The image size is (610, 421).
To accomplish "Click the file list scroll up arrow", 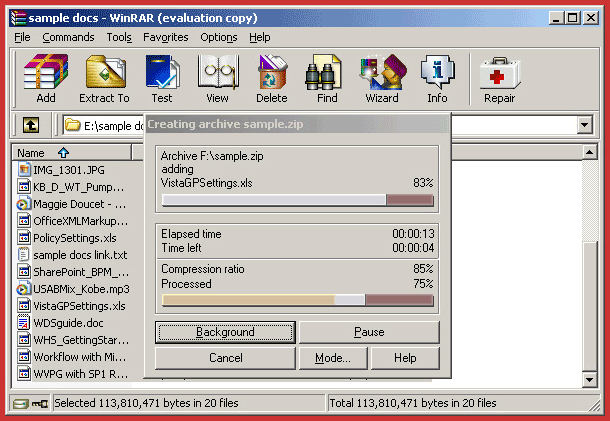I will [590, 152].
